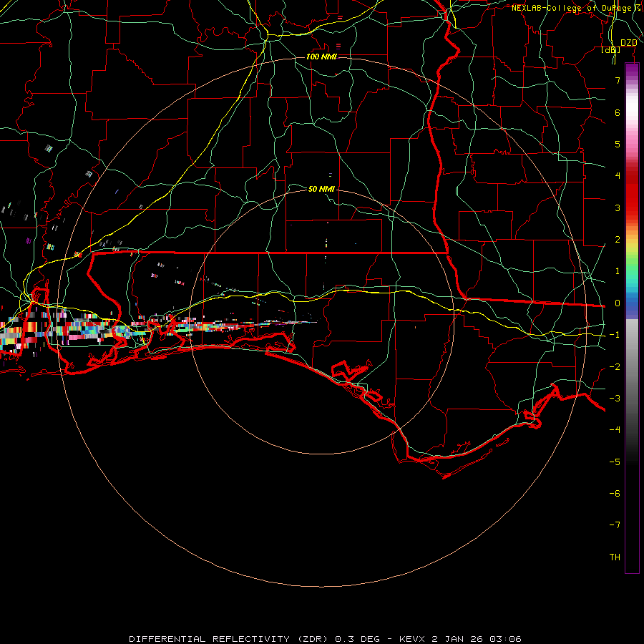Click the '-4' value on the color scale
The height and width of the screenshot is (644, 644).
(x=615, y=429)
